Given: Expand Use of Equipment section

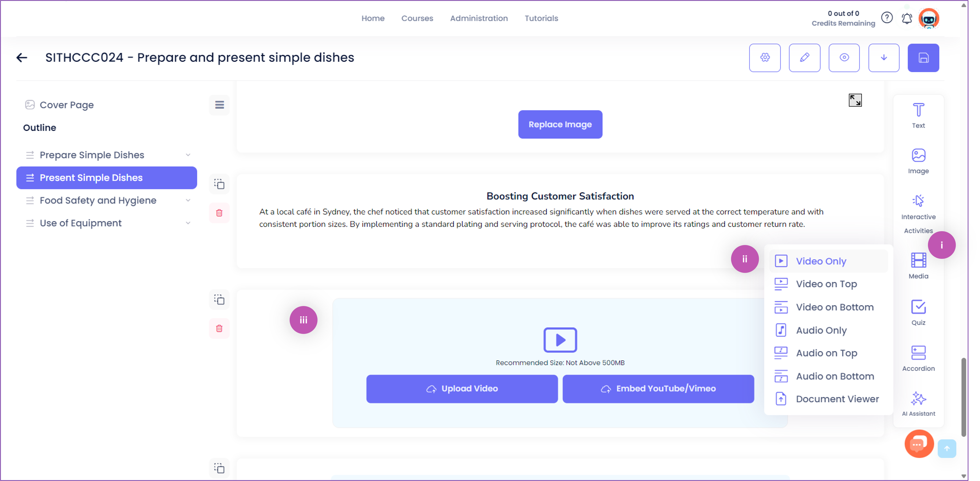Looking at the screenshot, I should click(x=188, y=223).
